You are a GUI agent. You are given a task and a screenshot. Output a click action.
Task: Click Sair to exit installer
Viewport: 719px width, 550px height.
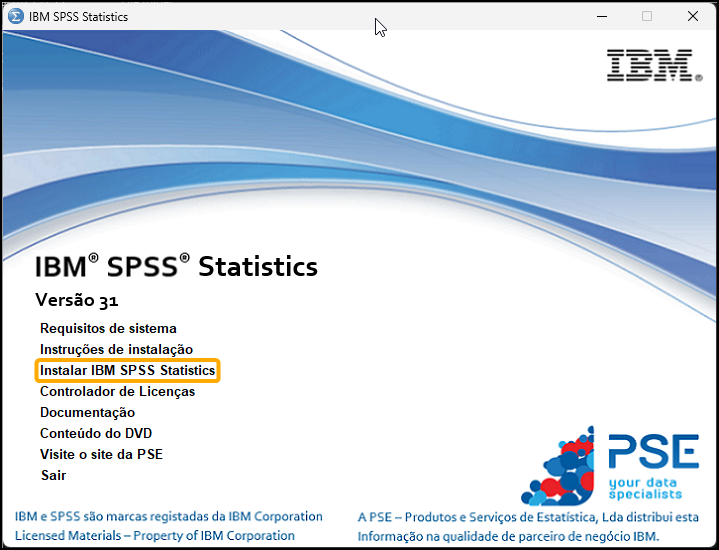click(53, 475)
